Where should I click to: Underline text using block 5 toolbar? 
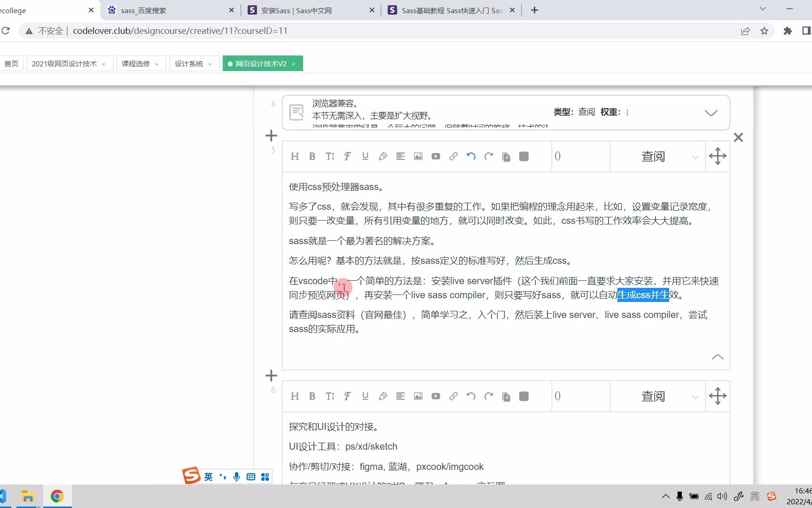coord(365,157)
